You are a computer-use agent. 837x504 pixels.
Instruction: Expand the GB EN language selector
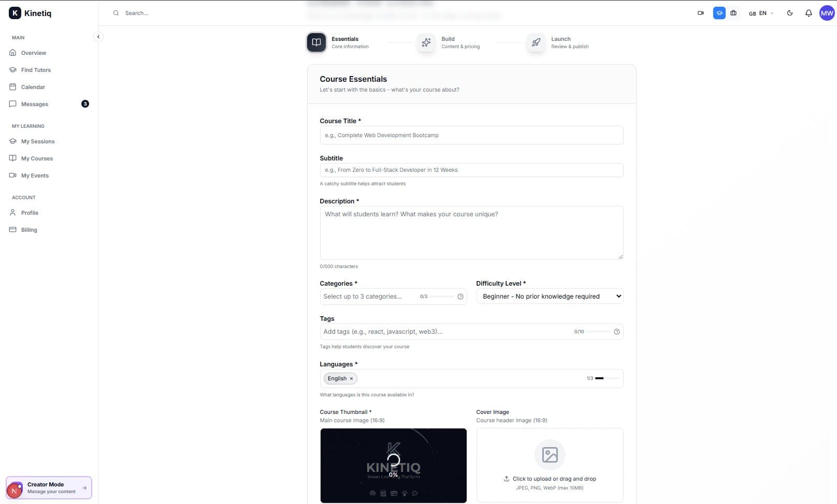click(x=760, y=13)
